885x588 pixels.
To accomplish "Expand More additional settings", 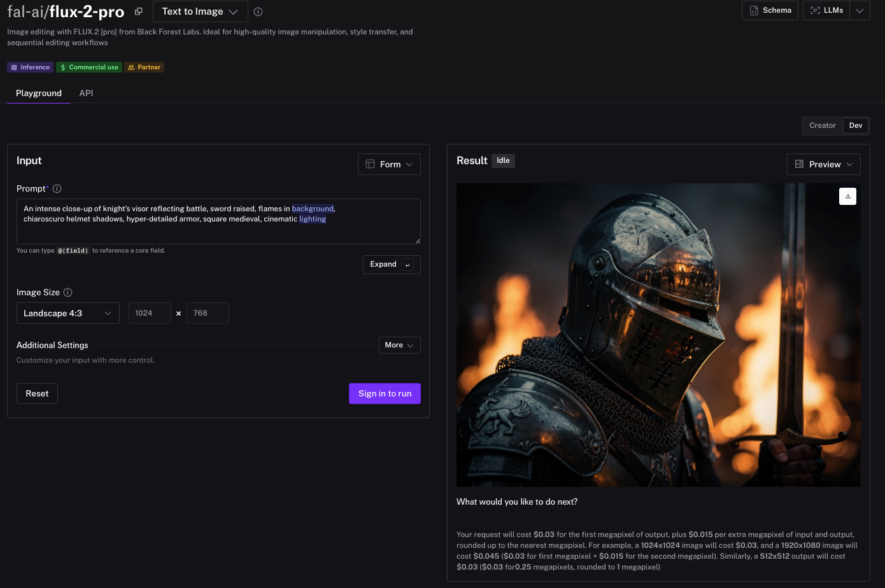I will [399, 345].
